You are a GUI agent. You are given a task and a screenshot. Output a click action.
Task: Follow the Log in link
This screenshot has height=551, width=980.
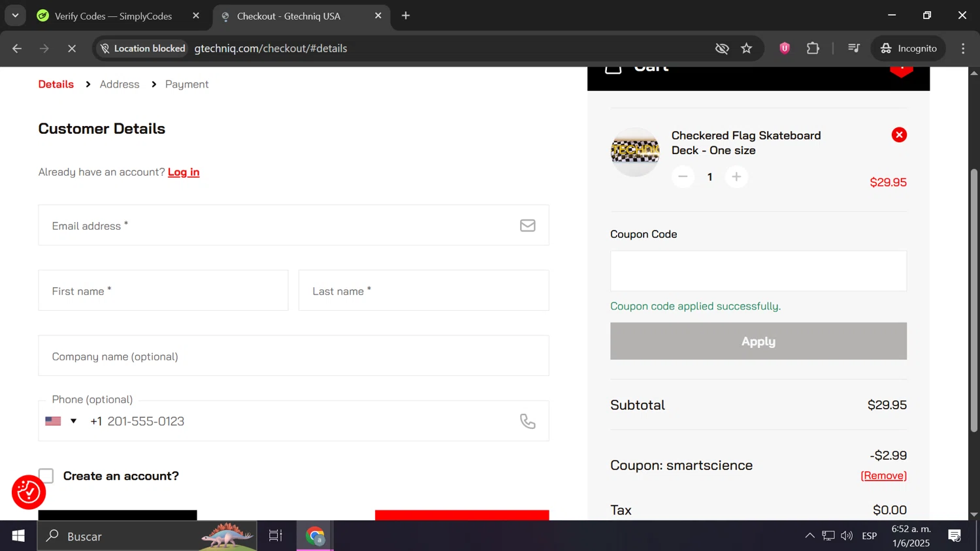coord(184,172)
